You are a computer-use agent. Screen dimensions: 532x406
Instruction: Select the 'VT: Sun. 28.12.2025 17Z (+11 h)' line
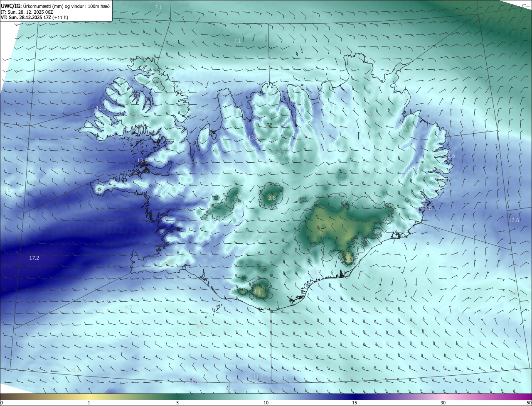(x=35, y=17)
